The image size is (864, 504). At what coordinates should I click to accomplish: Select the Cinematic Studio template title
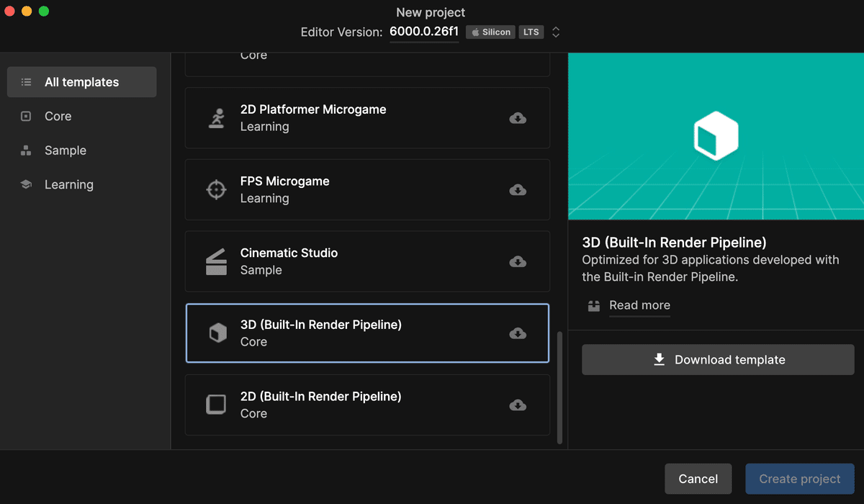289,253
